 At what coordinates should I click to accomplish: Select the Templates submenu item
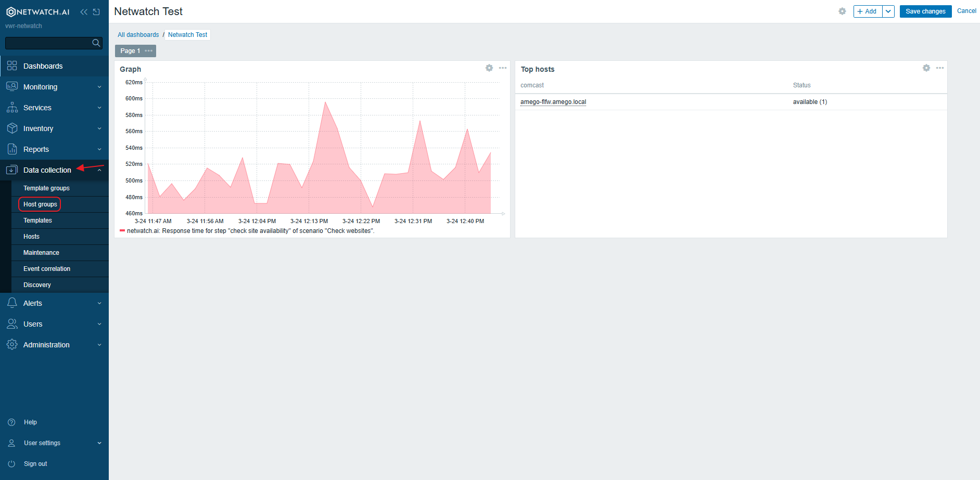[x=37, y=220]
